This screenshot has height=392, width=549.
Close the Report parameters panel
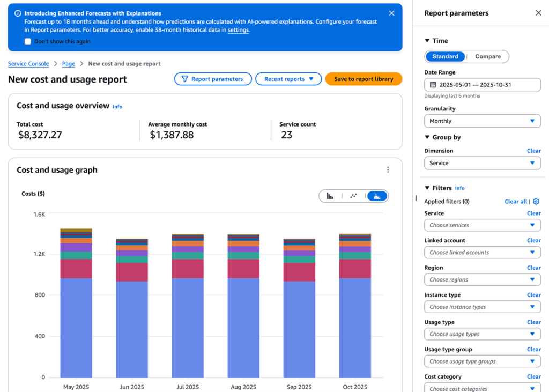(538, 13)
